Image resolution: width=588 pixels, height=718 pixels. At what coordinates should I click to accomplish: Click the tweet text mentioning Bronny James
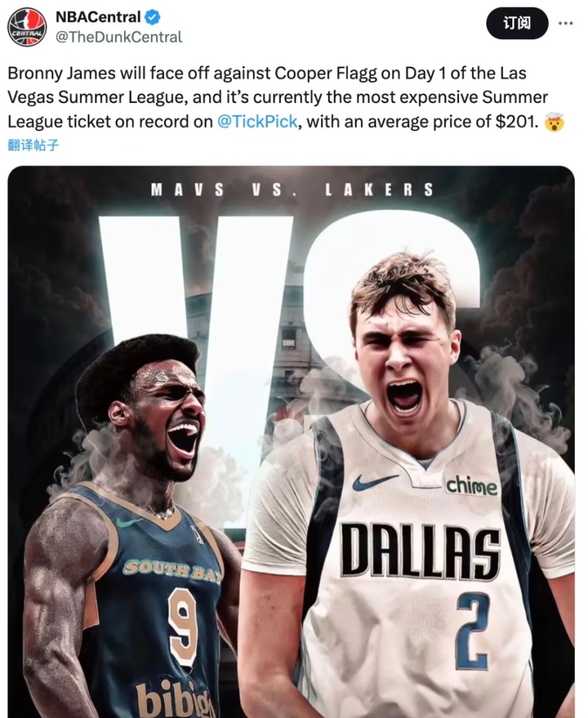(x=287, y=97)
